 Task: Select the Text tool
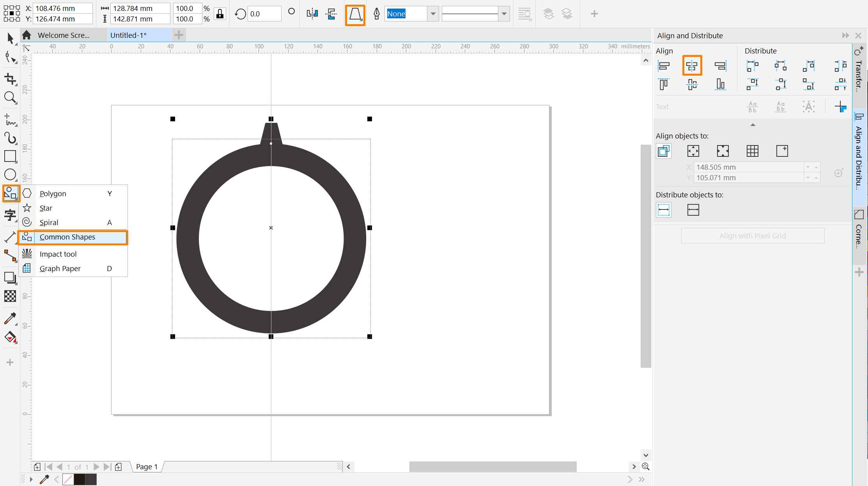click(x=10, y=215)
